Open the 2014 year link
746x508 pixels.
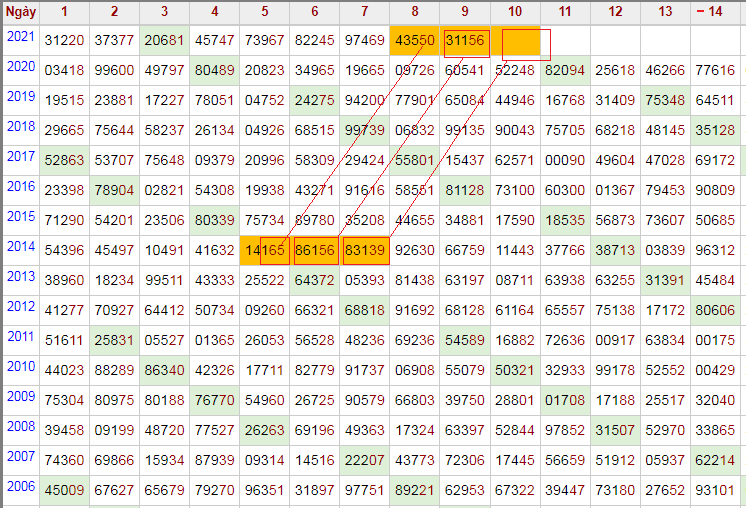click(x=19, y=247)
